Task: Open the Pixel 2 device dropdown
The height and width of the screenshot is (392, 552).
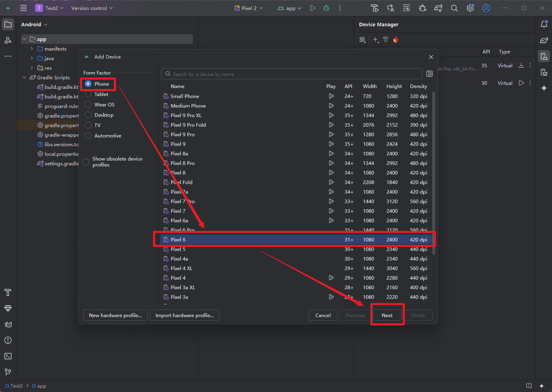Action: pyautogui.click(x=249, y=8)
